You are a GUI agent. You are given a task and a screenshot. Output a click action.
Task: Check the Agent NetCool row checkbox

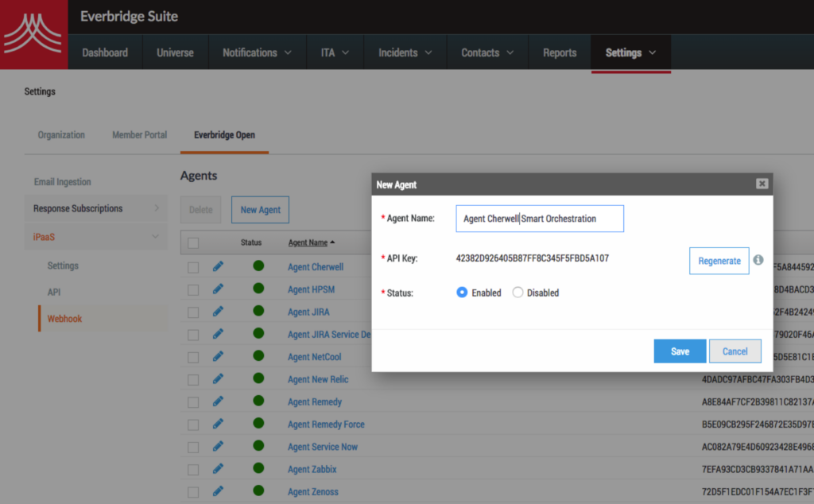193,357
